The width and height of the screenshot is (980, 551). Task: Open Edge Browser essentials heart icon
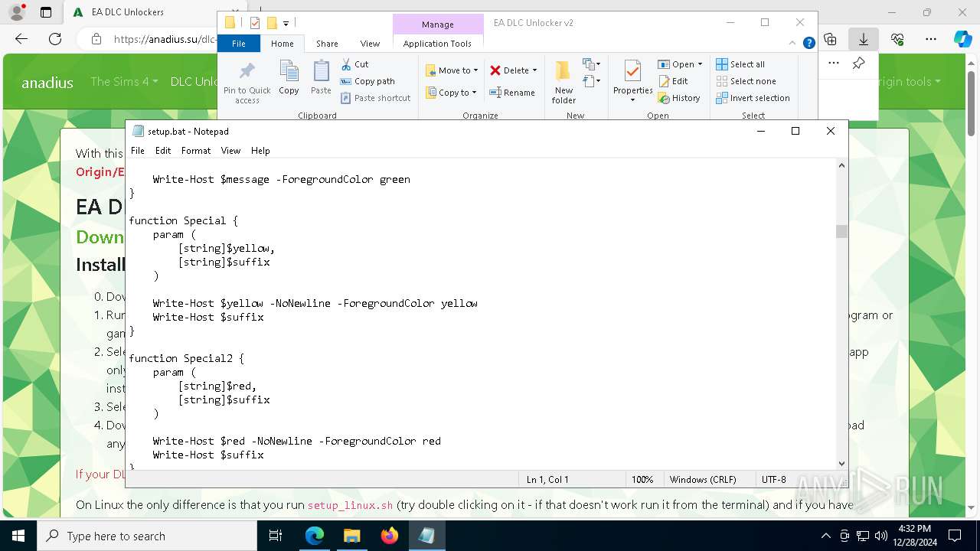tap(897, 39)
